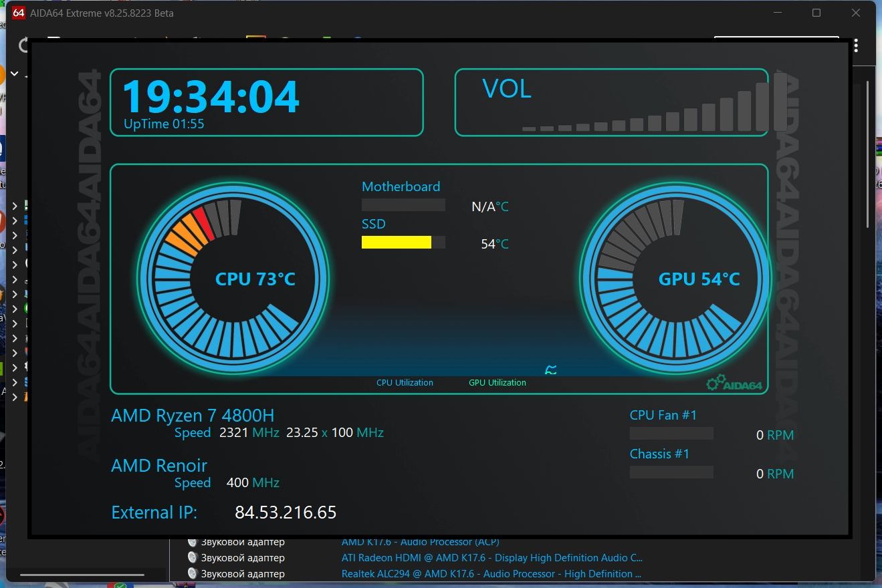Open the ATI Radeon HDMI audio controller link
This screenshot has width=882, height=588.
click(x=491, y=557)
